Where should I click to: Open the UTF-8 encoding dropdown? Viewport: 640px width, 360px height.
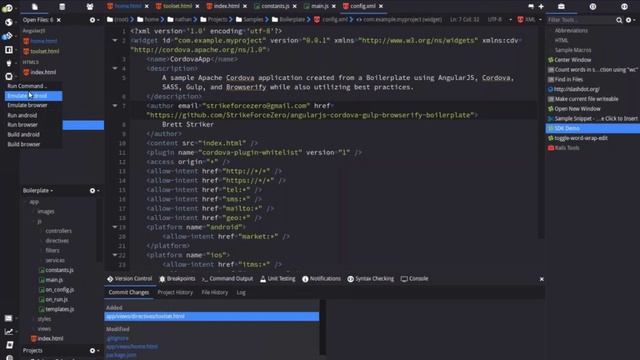(x=500, y=20)
